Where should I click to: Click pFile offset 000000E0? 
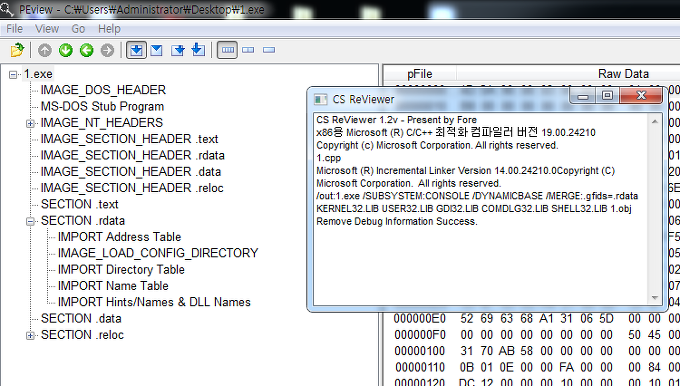420,319
